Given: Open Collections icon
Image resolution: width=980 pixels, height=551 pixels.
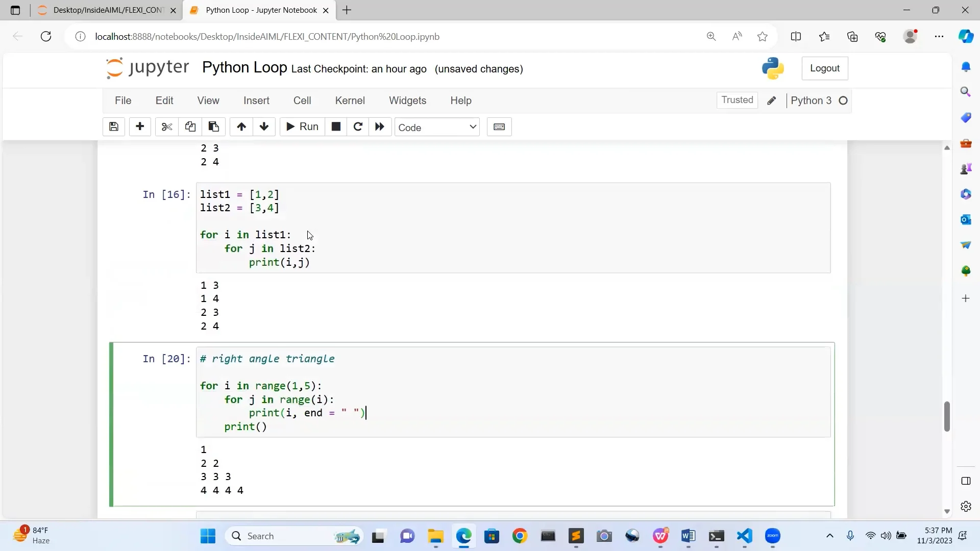Looking at the screenshot, I should click(852, 36).
